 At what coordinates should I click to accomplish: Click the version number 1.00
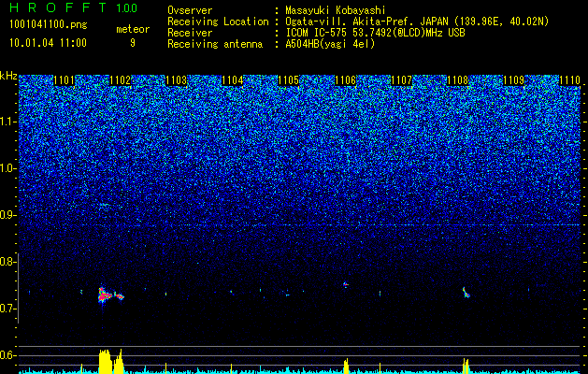click(x=126, y=7)
